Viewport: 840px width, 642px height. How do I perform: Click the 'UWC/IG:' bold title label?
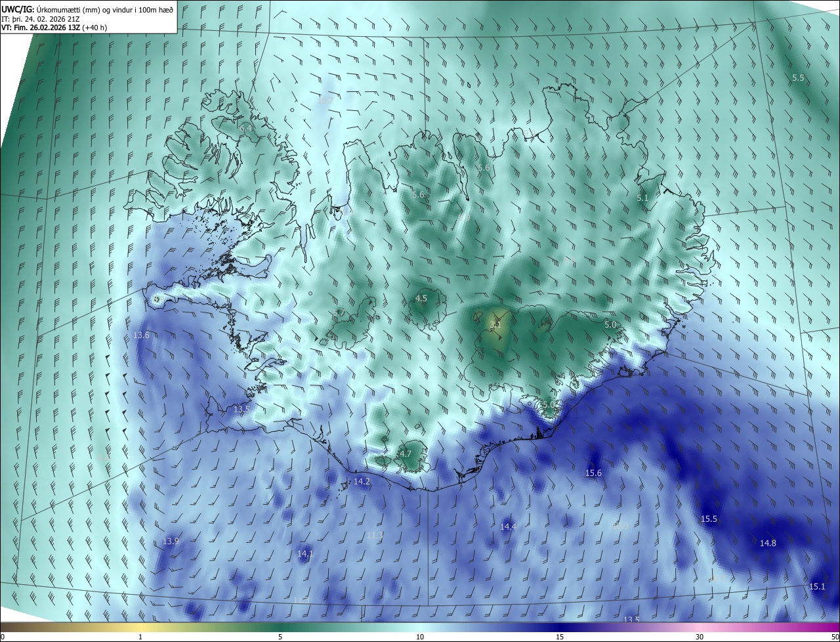[18, 10]
